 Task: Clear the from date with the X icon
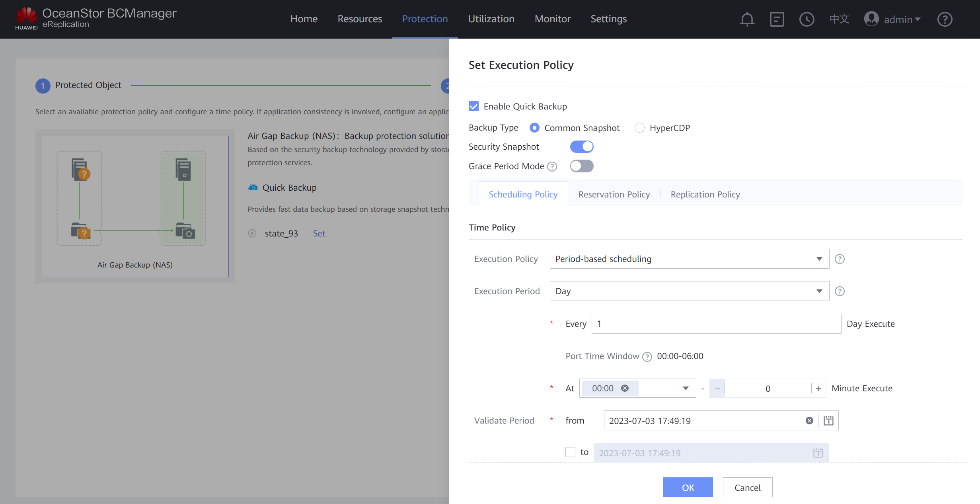coord(809,421)
